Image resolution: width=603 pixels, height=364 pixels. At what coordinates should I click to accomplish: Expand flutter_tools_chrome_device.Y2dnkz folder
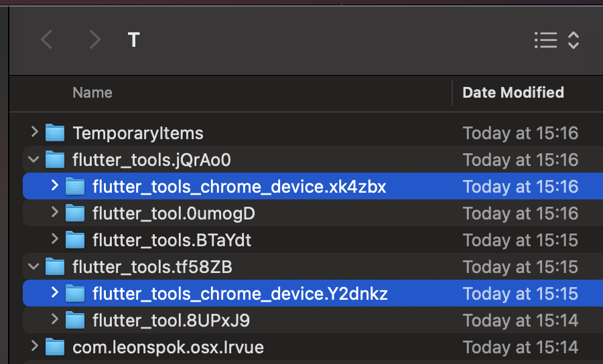(x=55, y=292)
